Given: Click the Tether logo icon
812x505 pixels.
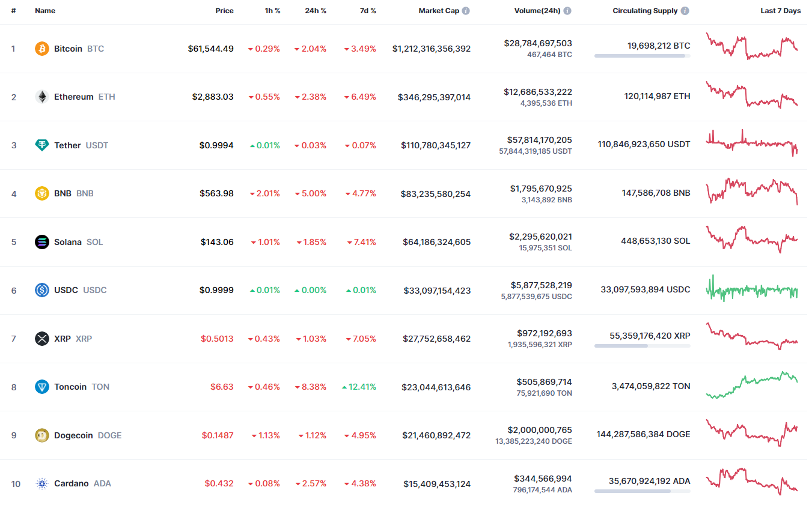Looking at the screenshot, I should click(x=42, y=145).
